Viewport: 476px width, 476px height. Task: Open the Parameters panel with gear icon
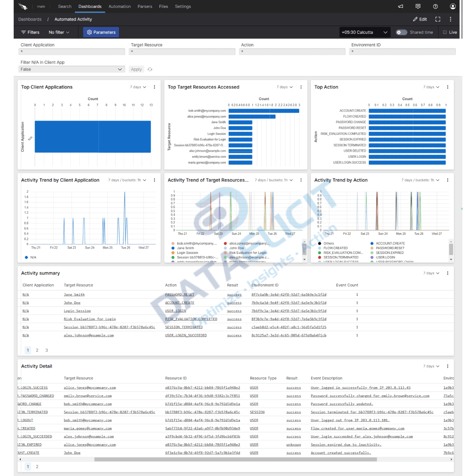click(x=102, y=32)
